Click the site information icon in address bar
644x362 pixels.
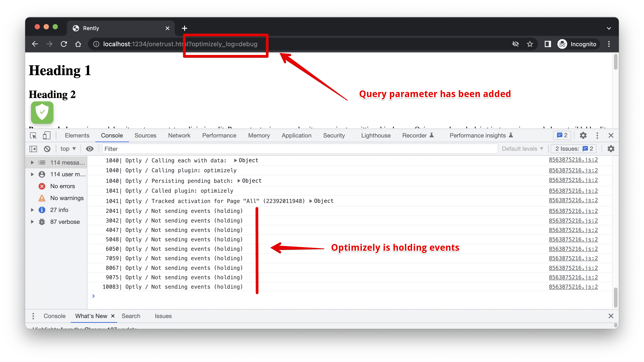tap(96, 44)
